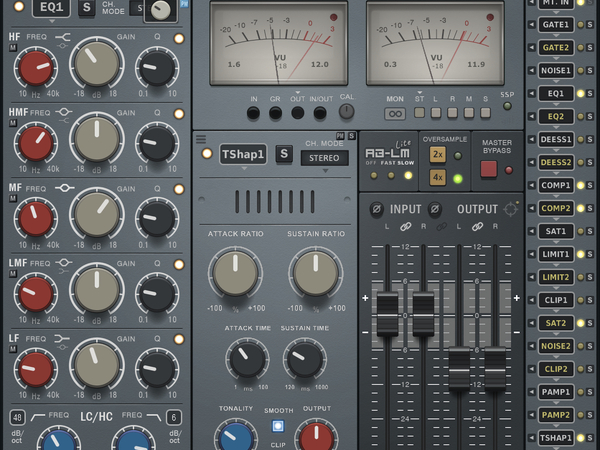Click the output phase invert icon
Viewport: 600px width, 450px height.
[436, 210]
